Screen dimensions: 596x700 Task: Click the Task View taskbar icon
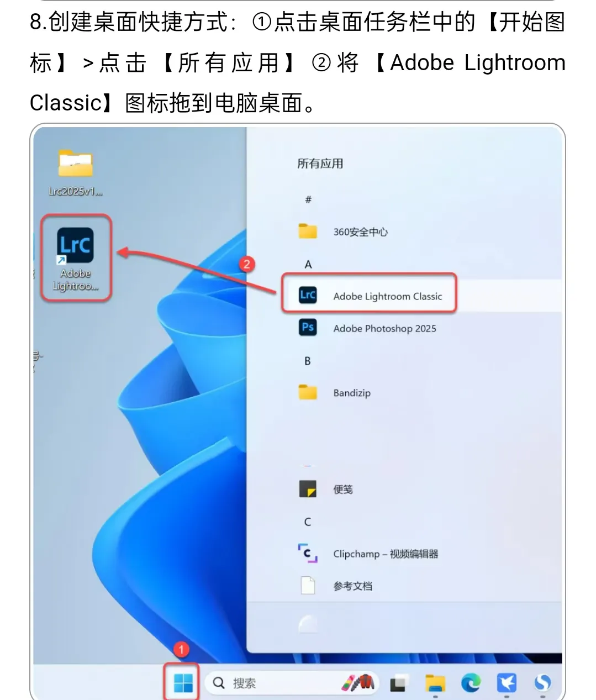(x=399, y=683)
